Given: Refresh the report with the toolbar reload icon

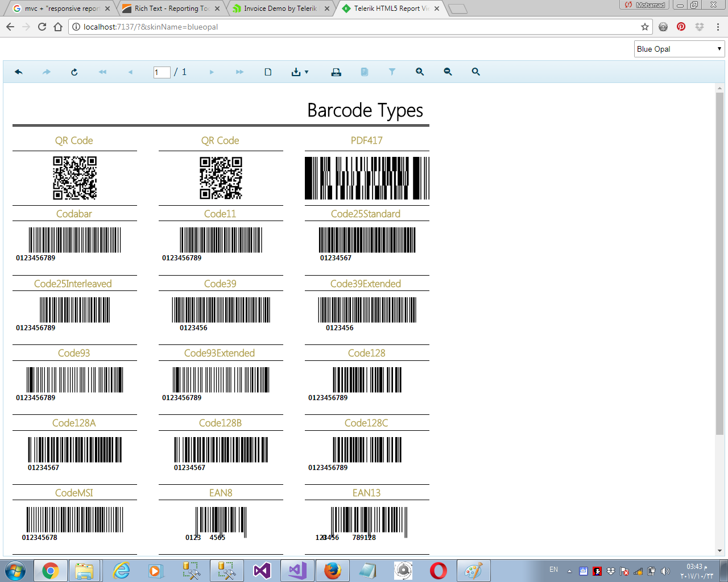Looking at the screenshot, I should (x=75, y=72).
